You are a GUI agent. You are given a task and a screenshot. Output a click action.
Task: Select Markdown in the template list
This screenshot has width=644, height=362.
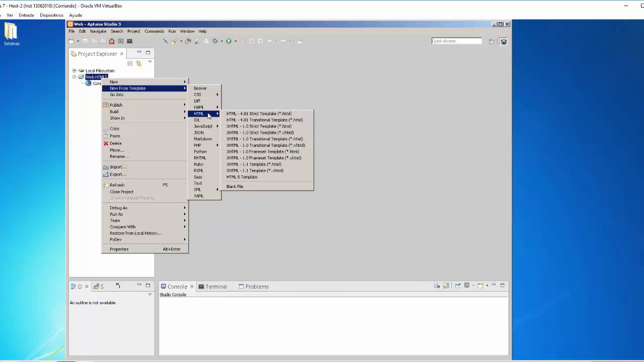click(x=205, y=139)
